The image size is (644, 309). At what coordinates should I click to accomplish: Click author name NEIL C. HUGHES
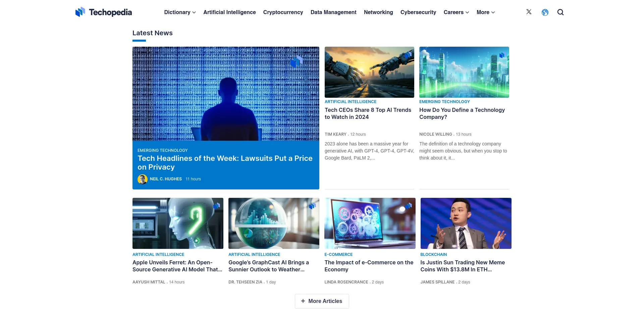pyautogui.click(x=166, y=179)
